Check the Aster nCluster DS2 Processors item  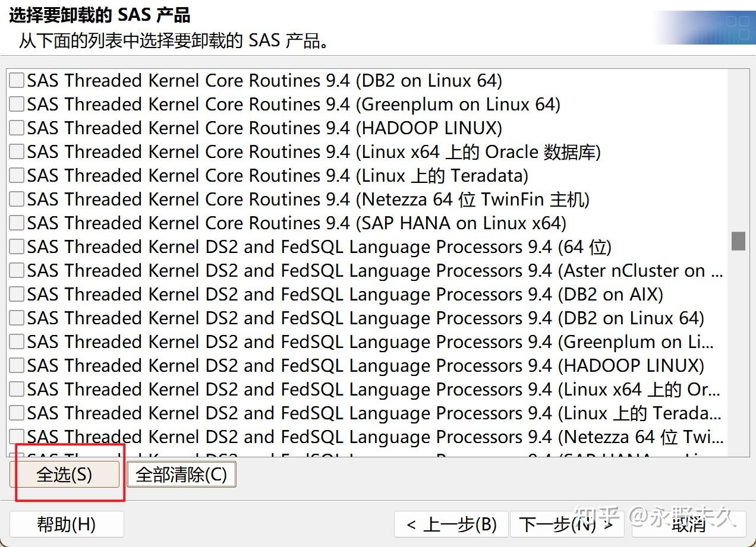16,270
